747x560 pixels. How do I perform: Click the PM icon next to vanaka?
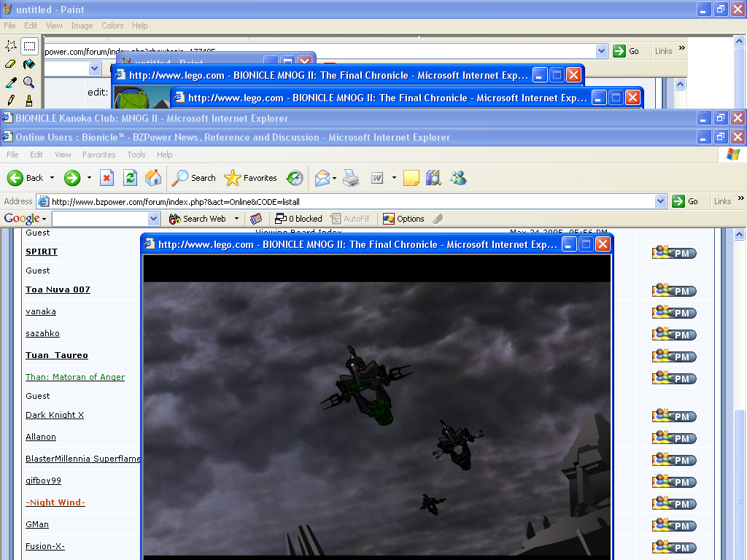coord(674,312)
